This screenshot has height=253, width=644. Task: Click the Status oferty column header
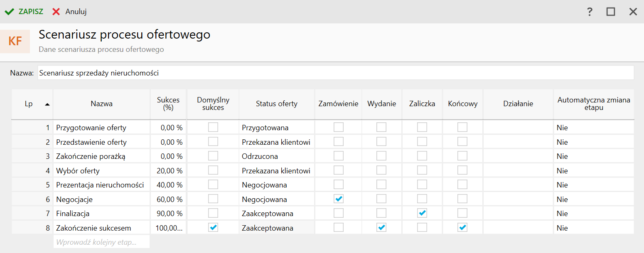click(x=276, y=104)
